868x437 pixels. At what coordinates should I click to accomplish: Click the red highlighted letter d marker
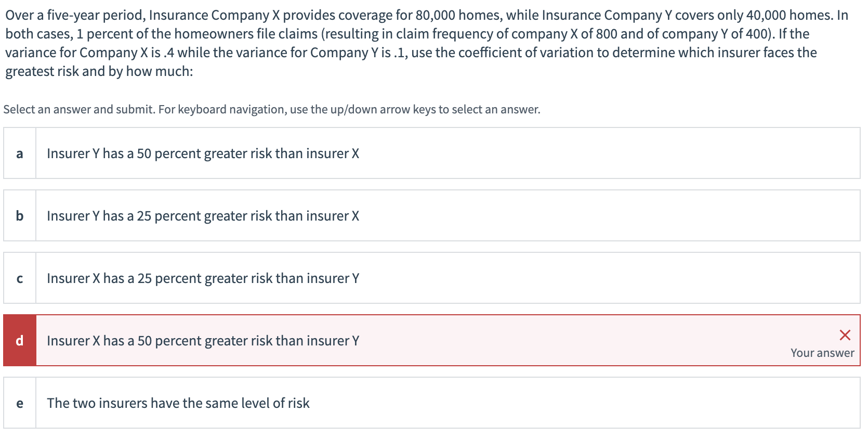coord(20,341)
